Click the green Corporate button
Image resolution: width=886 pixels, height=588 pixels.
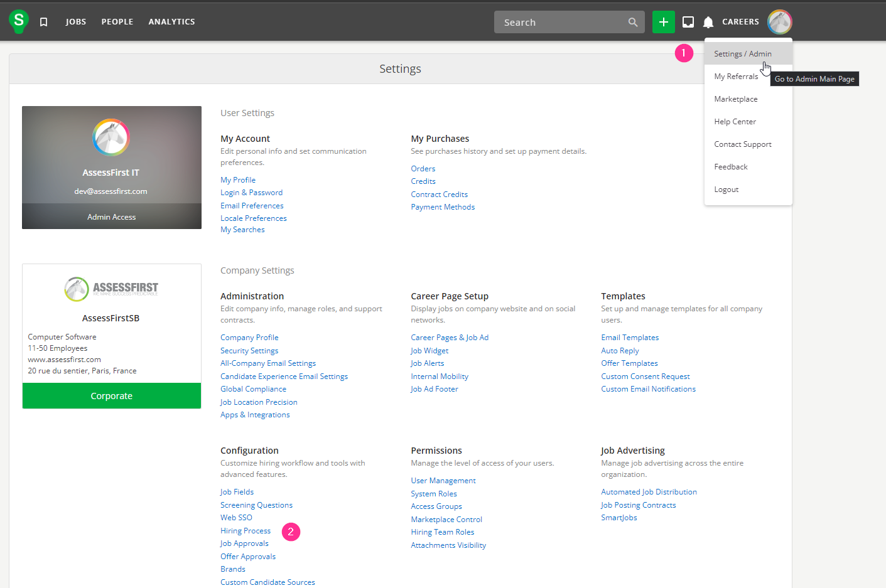coord(112,396)
